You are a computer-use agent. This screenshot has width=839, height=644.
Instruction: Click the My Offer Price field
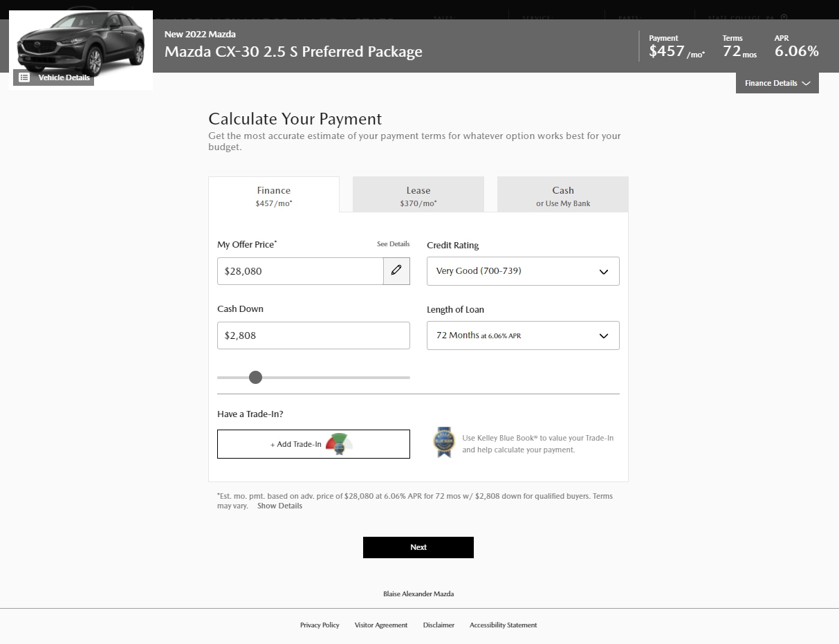(x=300, y=271)
